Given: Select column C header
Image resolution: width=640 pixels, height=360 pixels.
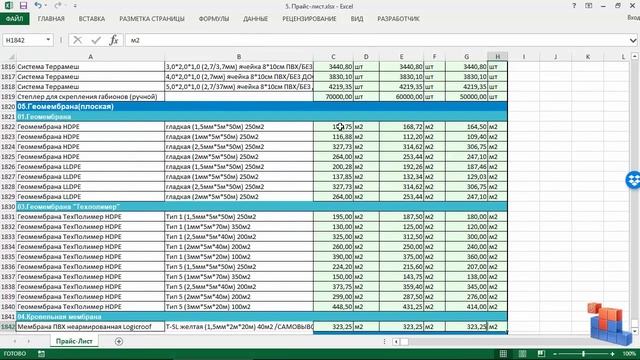Looking at the screenshot, I should (x=333, y=57).
